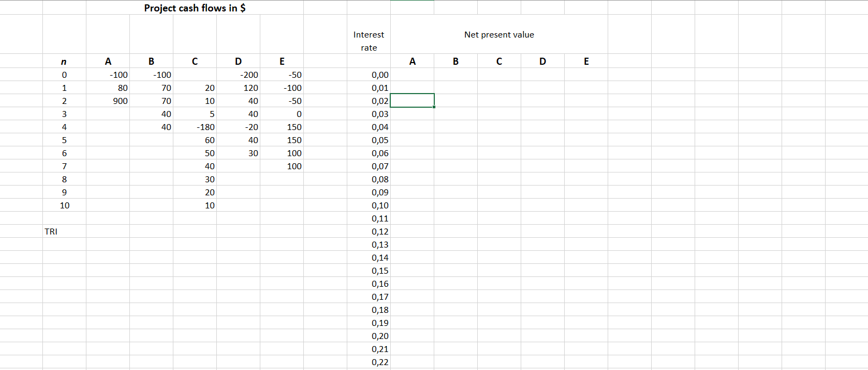Click project E's year 3 value 0
This screenshot has height=370, width=868.
[282, 114]
